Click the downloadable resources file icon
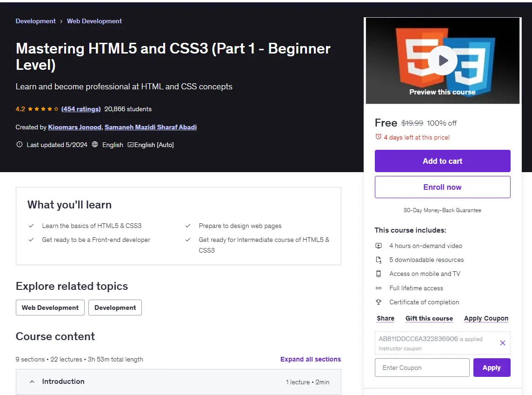The width and height of the screenshot is (532, 395). 379,260
